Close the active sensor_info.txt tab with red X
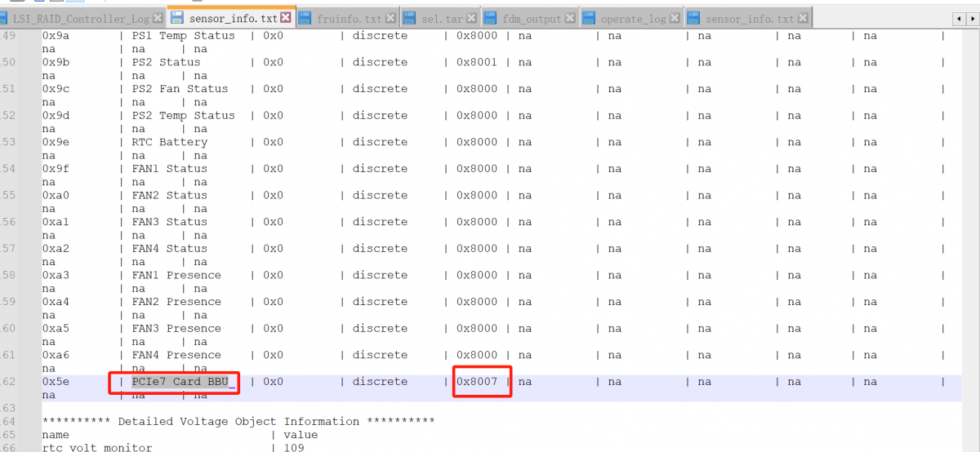980x452 pixels. [x=285, y=17]
